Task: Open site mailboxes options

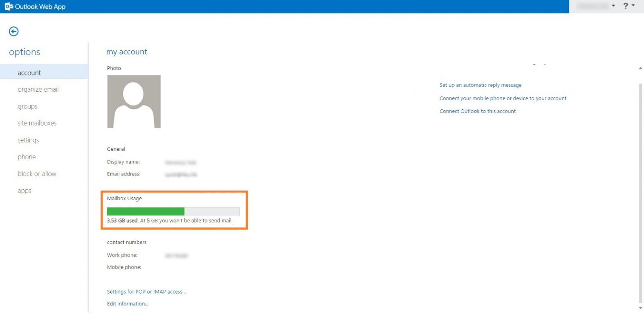Action: tap(37, 123)
